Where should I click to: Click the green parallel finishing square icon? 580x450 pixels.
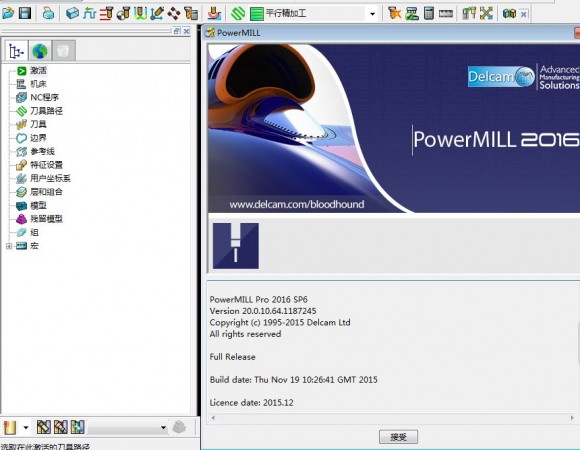click(256, 14)
